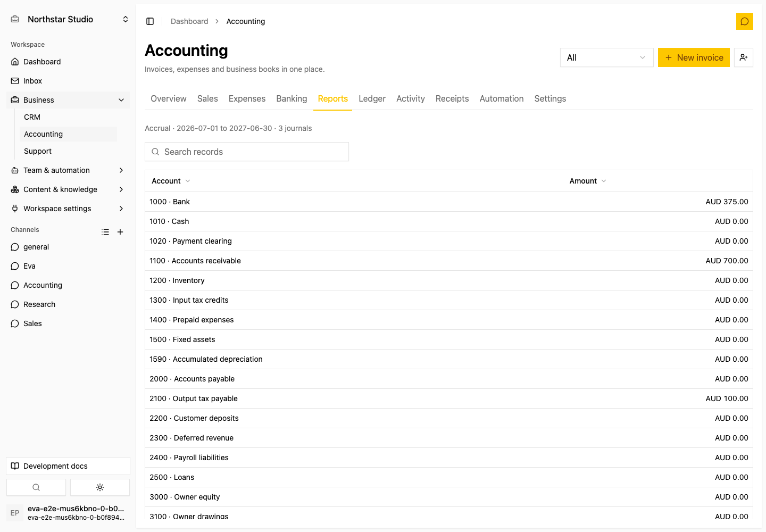The height and width of the screenshot is (532, 766).
Task: Open the All filter dropdown
Action: tap(606, 57)
